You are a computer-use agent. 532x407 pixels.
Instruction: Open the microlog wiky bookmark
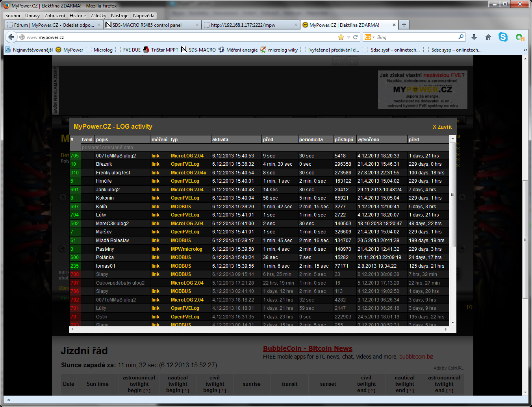tap(279, 50)
